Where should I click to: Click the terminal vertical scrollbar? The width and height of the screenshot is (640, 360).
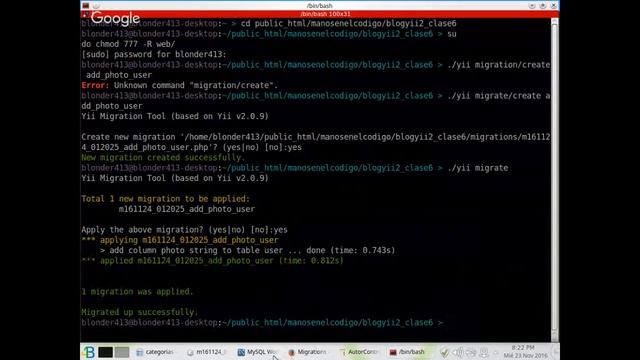pos(554,180)
